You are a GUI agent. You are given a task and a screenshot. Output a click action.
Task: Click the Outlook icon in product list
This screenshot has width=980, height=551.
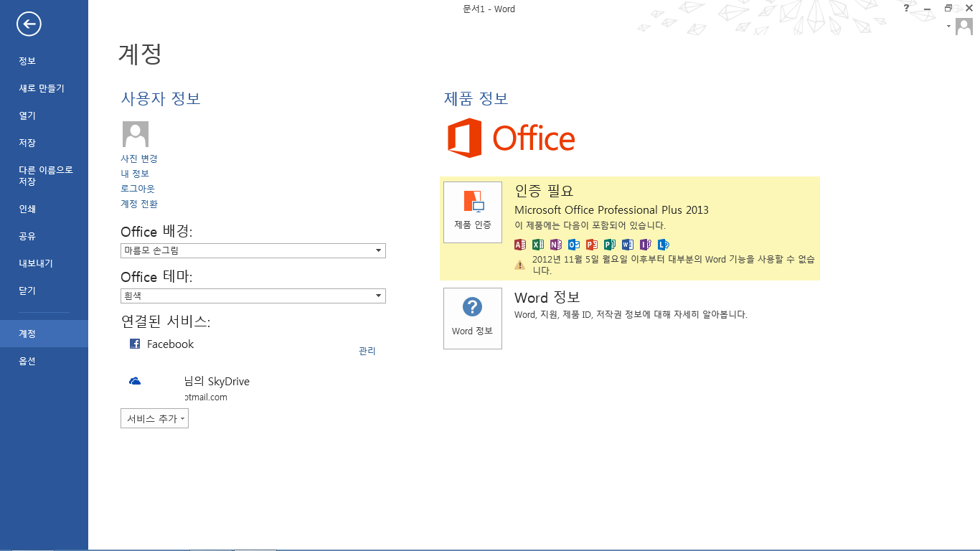coord(574,245)
